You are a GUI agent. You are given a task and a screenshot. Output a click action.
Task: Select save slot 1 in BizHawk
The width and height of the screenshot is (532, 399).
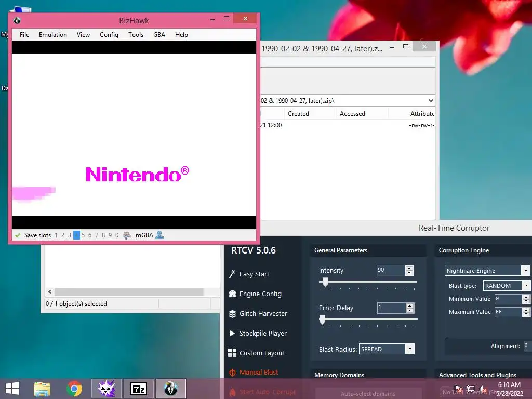coord(56,235)
